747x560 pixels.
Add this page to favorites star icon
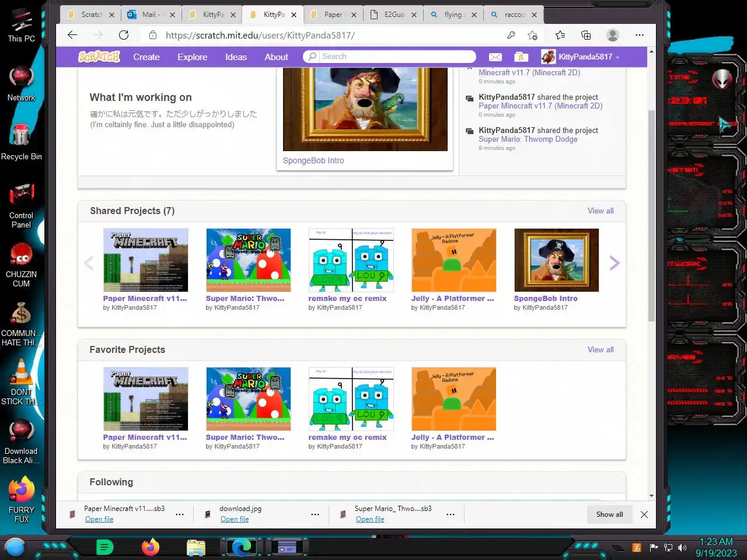(x=532, y=35)
